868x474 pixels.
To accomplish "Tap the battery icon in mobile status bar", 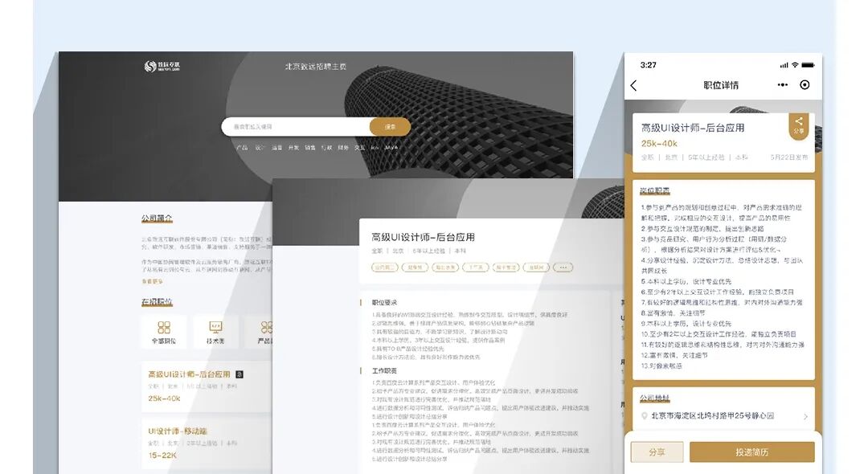I will [808, 65].
